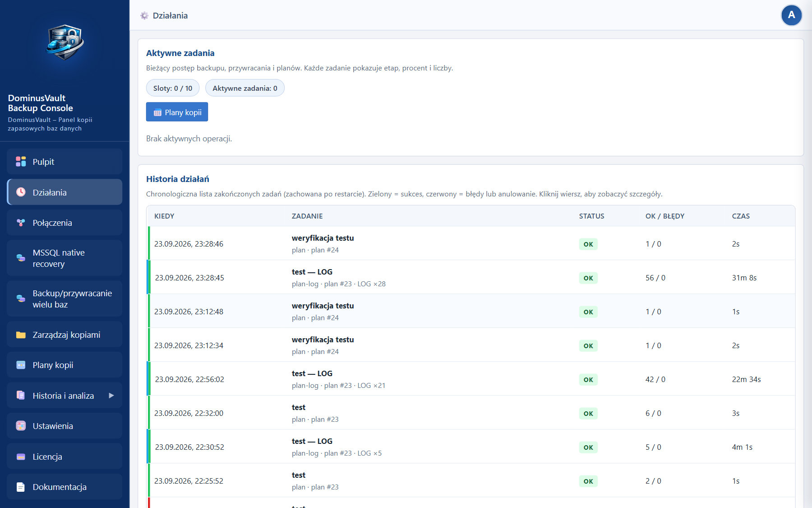The height and width of the screenshot is (508, 812).
Task: Click the Historia i analiza document icon
Action: click(21, 396)
